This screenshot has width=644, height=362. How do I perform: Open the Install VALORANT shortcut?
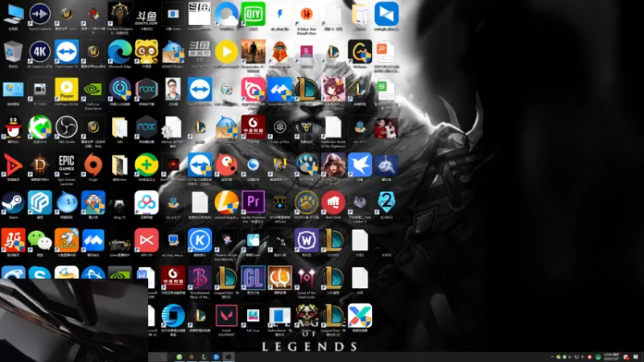[x=226, y=316]
